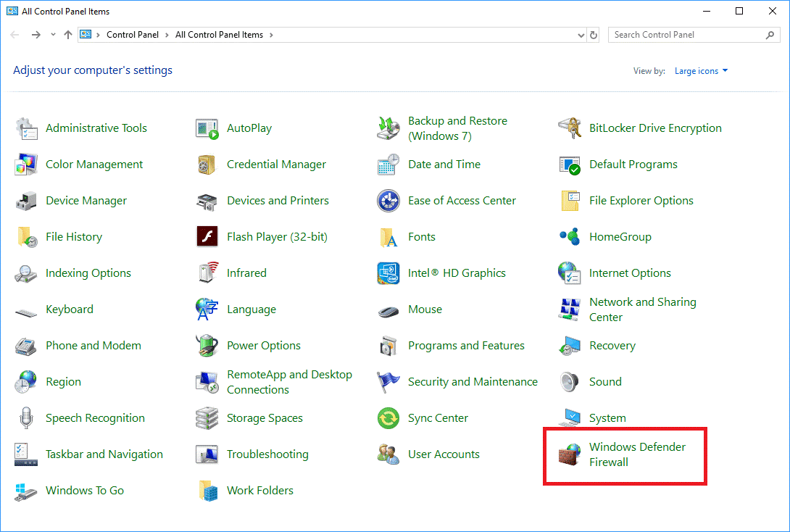Image resolution: width=790 pixels, height=532 pixels.
Task: Expand the chevron after Control Panel breadcrumb
Action: (167, 35)
